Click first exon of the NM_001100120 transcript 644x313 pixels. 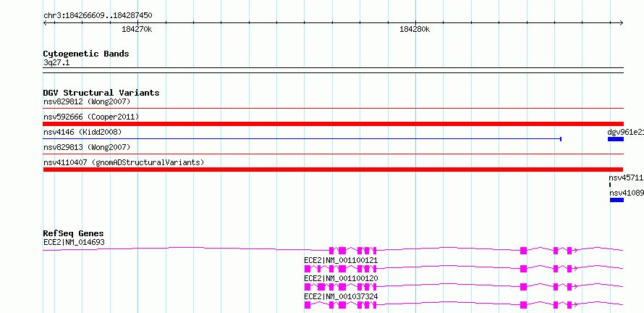(x=308, y=287)
